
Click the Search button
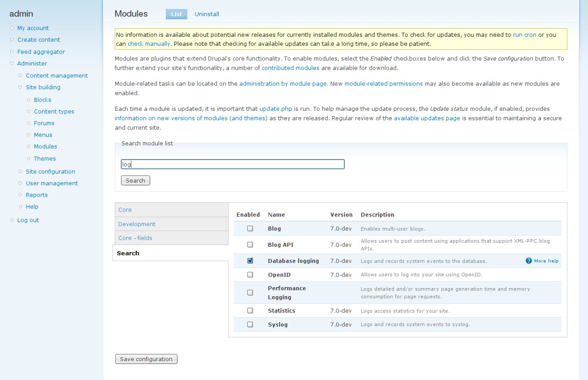click(x=135, y=180)
